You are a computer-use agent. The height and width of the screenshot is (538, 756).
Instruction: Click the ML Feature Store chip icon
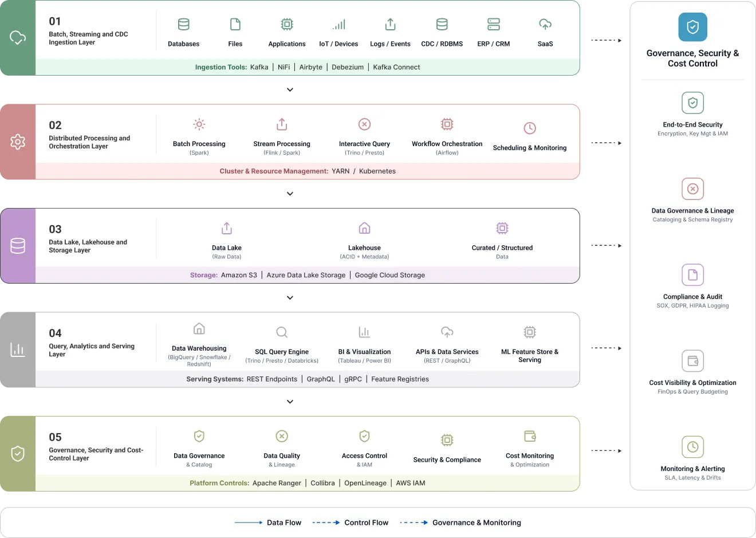click(530, 332)
